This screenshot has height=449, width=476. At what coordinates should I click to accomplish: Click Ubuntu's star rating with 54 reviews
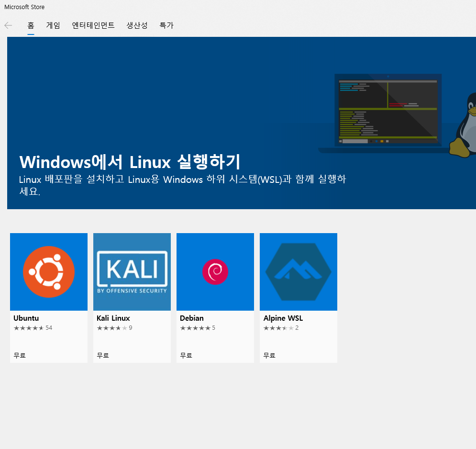click(x=33, y=328)
